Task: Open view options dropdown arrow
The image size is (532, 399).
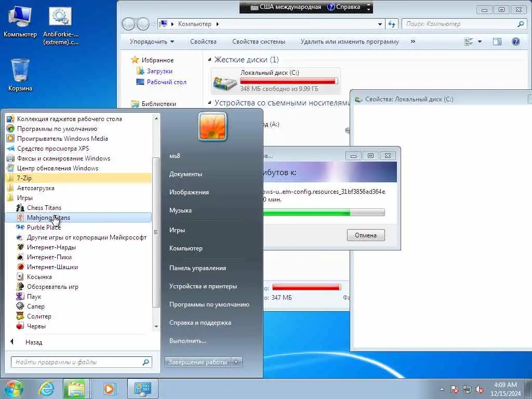Action: tap(480, 42)
